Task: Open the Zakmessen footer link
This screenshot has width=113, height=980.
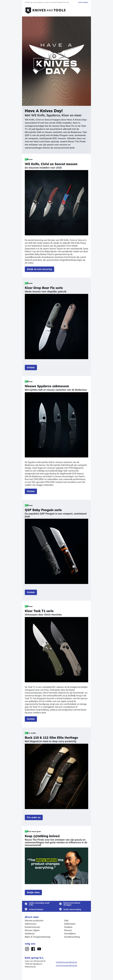Action: [31, 924]
